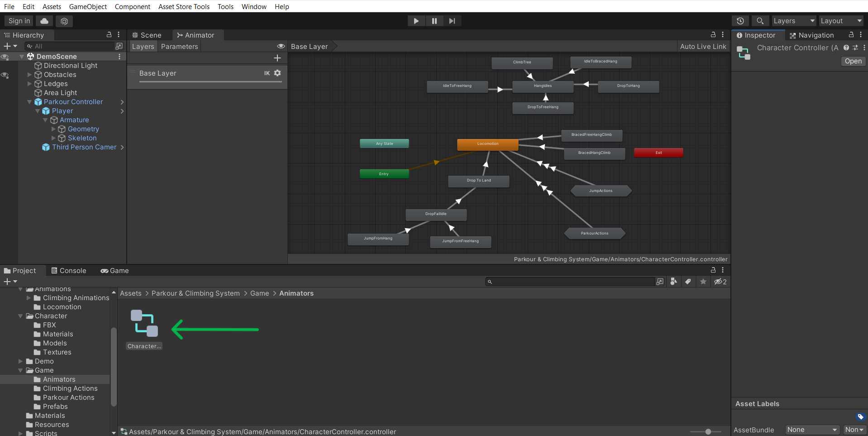Click the Open button in the Inspector
Viewport: 868px width, 436px height.
(853, 61)
